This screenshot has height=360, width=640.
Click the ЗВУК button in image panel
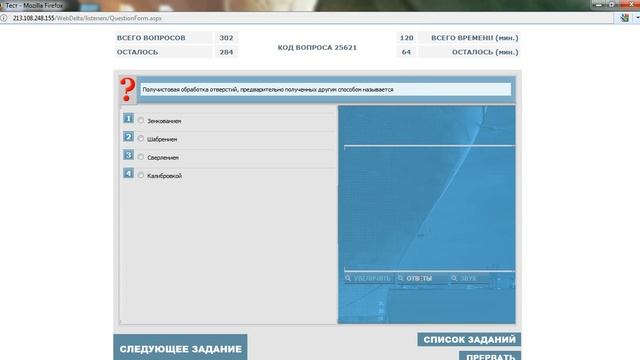tap(469, 278)
